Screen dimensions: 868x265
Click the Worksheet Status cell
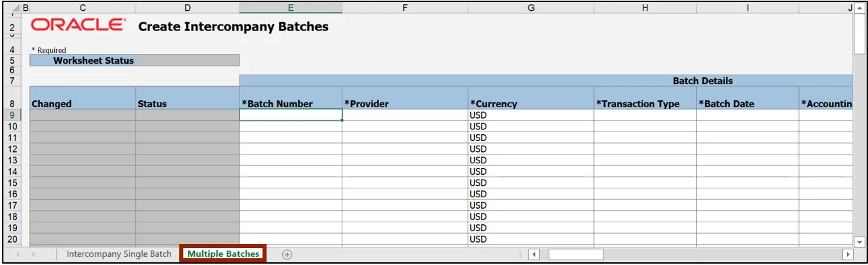pyautogui.click(x=135, y=60)
